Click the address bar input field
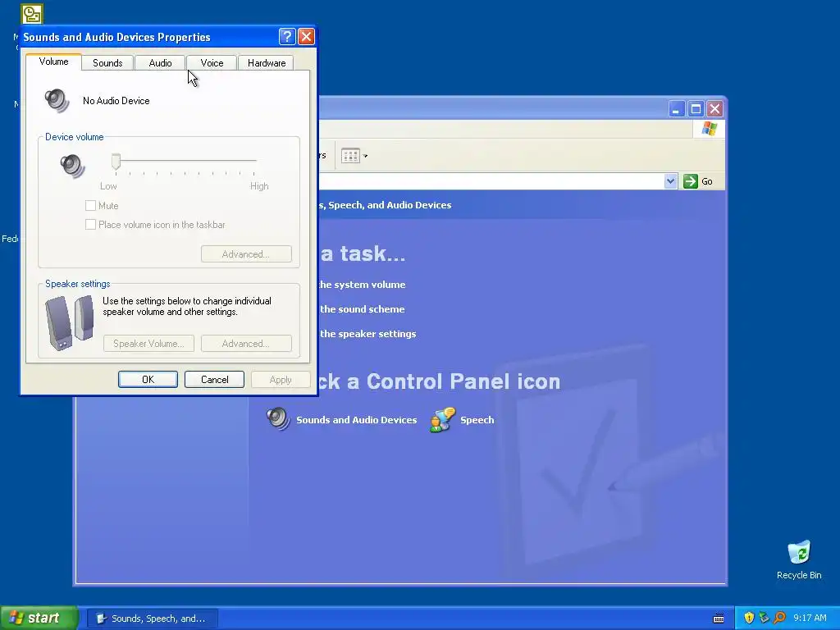Viewport: 840px width, 630px height. (491, 181)
